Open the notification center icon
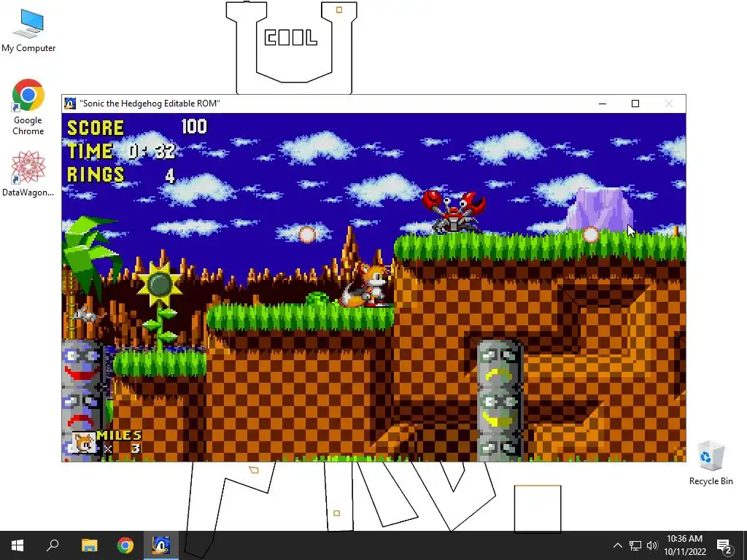The width and height of the screenshot is (747, 560). [x=724, y=545]
